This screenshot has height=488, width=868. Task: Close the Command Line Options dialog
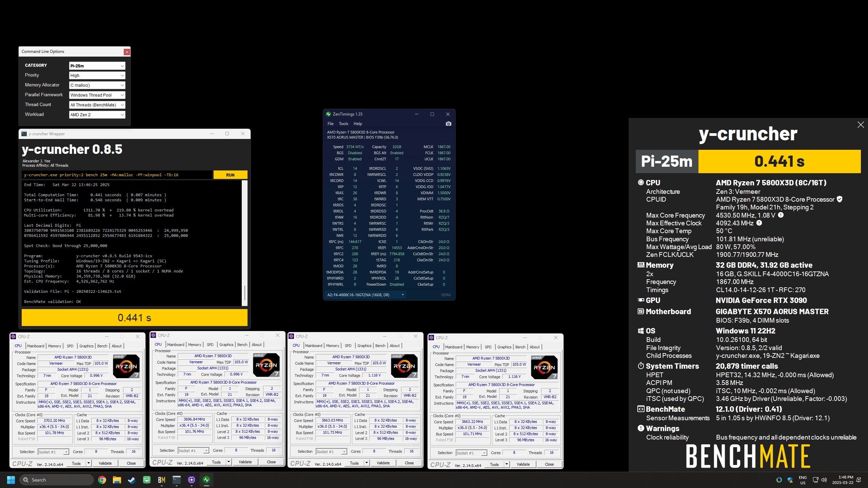click(x=127, y=52)
